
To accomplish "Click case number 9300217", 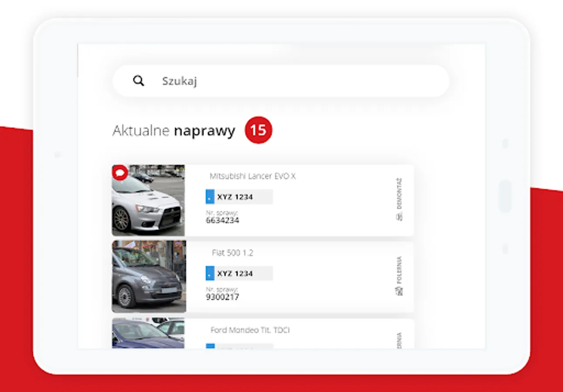I will 222,297.
